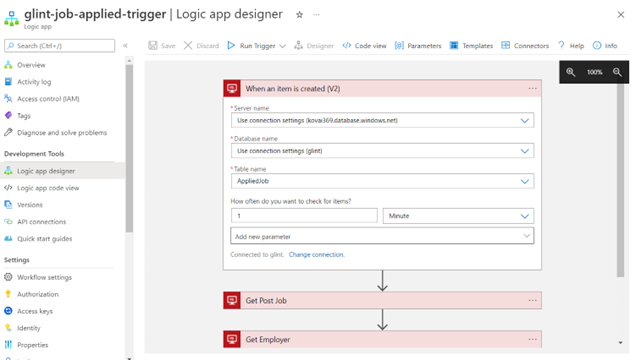The image size is (636, 360).
Task: Click the Save toolbar button
Action: [162, 46]
